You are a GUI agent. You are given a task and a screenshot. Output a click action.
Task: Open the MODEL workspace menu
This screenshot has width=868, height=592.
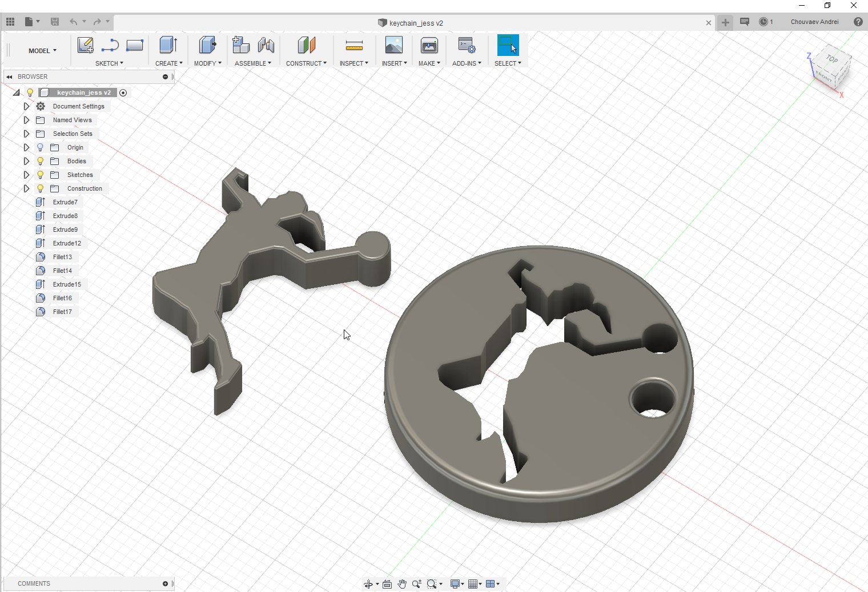coord(39,50)
